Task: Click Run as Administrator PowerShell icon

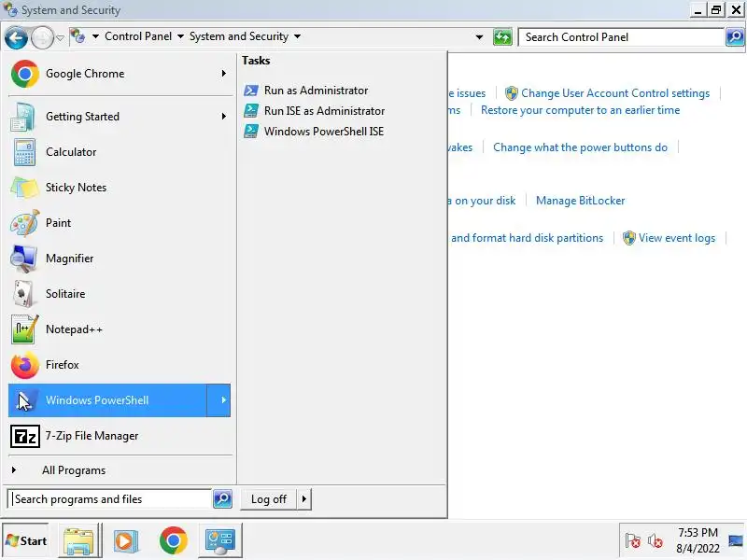Action: [x=251, y=91]
